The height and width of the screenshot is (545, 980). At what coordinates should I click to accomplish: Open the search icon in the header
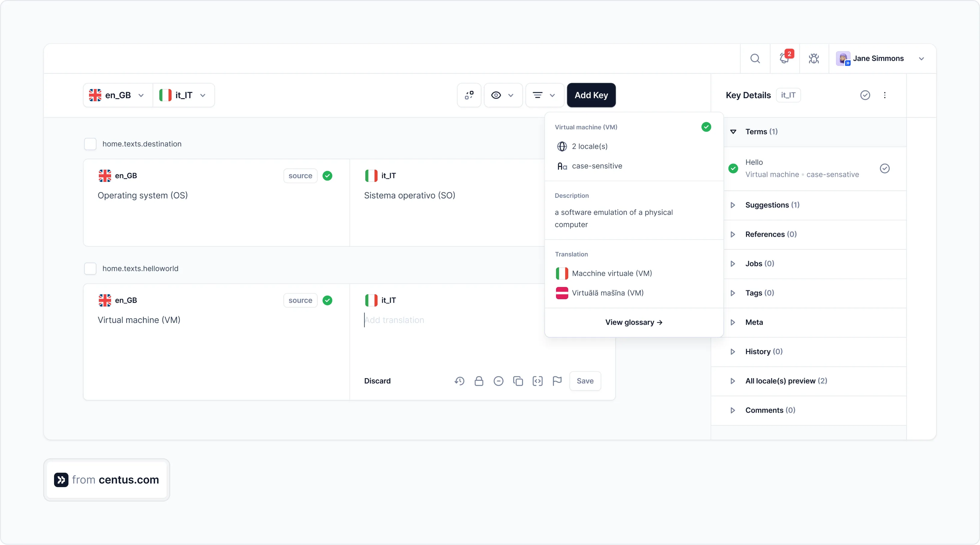pos(755,58)
